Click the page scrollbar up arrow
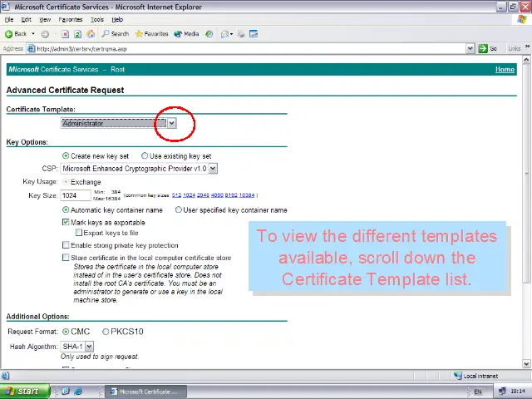 point(526,60)
